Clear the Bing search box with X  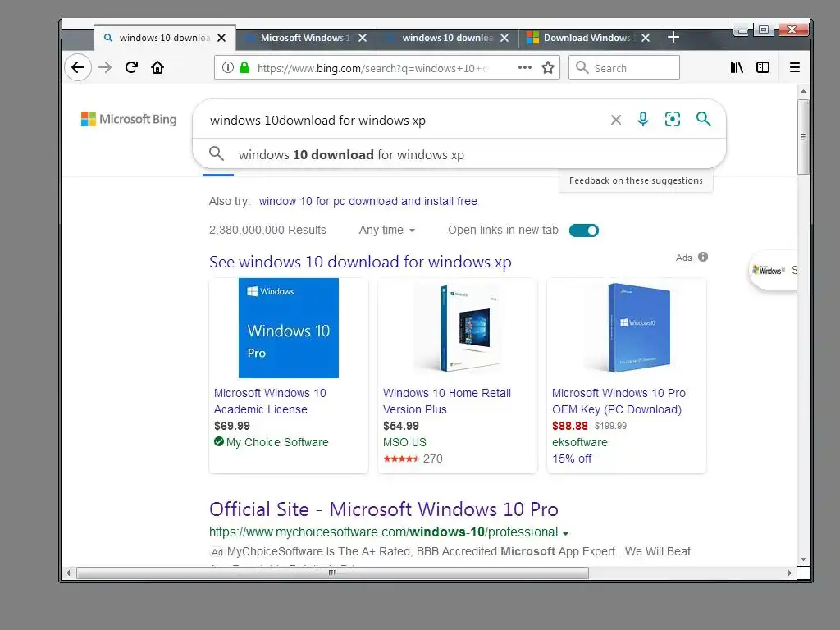pos(616,120)
